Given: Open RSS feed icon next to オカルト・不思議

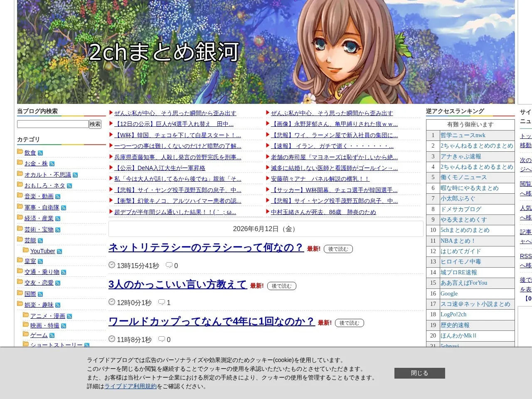Looking at the screenshot, I should (x=75, y=175).
